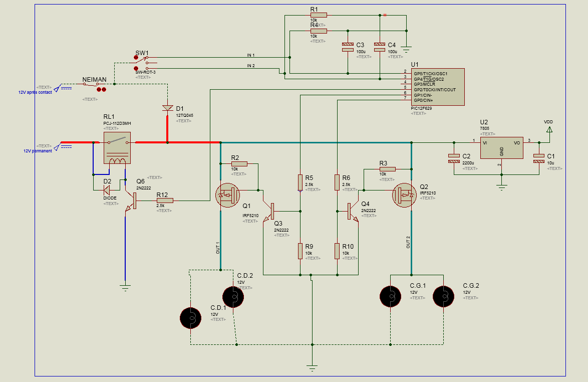Select transistor Q4 symbol
Viewport: 588px width, 382px height.
pos(353,212)
